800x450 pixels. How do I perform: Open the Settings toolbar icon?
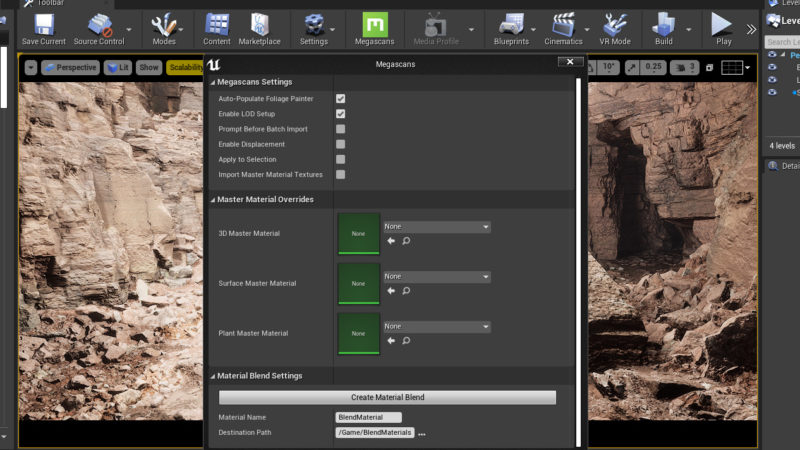coord(314,29)
